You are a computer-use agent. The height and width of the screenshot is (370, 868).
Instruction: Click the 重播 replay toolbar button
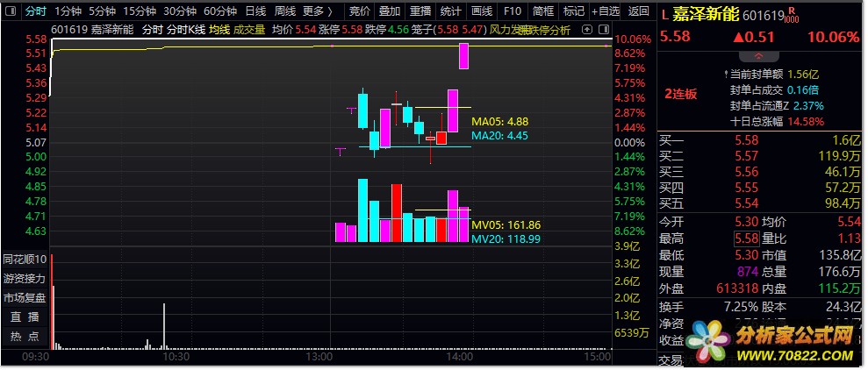click(420, 11)
